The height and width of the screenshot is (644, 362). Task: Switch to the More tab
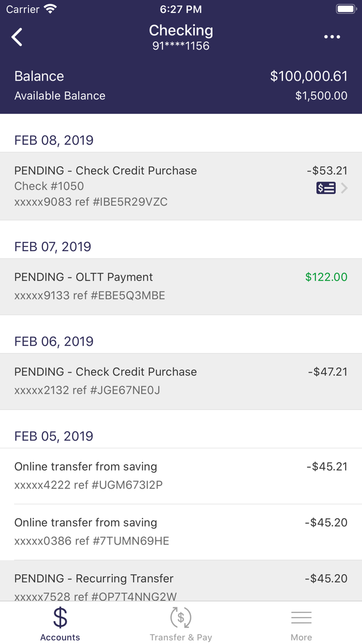[x=301, y=623]
